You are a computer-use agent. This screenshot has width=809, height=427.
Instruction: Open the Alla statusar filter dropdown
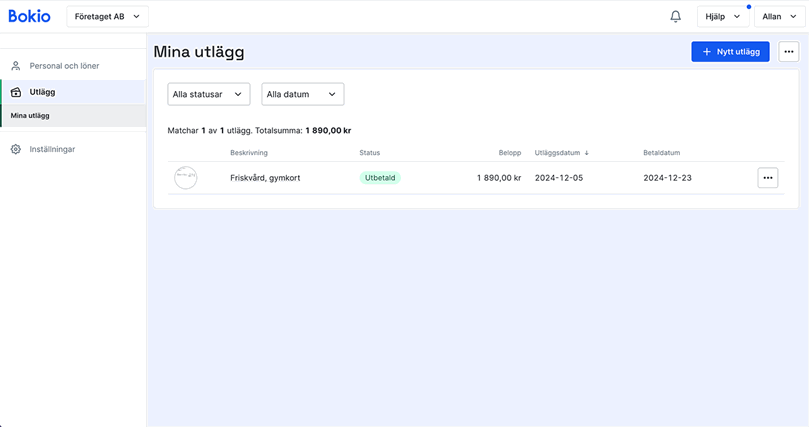pos(208,94)
